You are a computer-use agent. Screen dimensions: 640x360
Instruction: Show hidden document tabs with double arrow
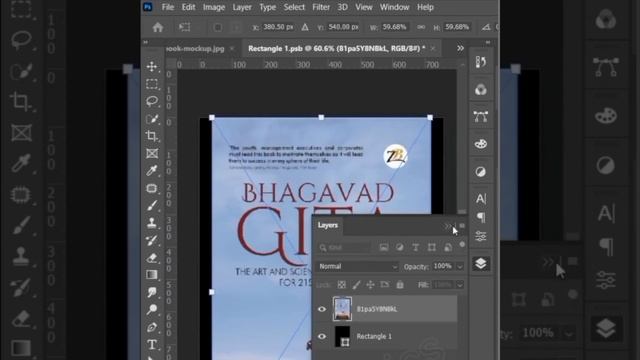coord(460,48)
